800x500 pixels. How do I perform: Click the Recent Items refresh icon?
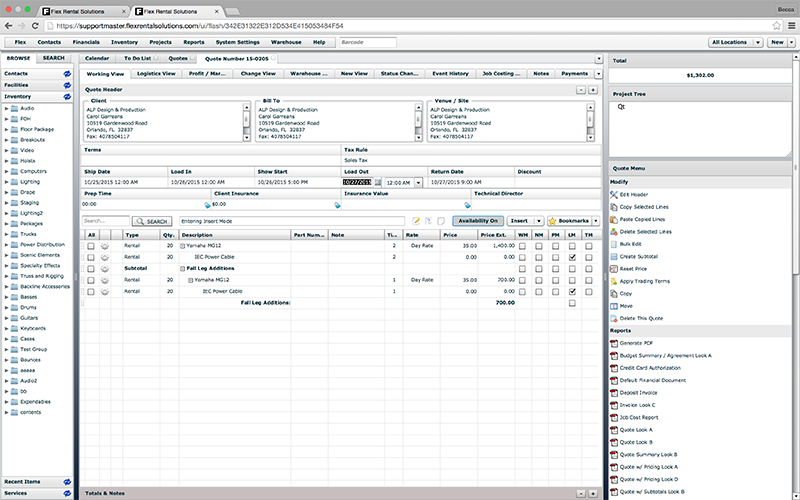pos(67,482)
